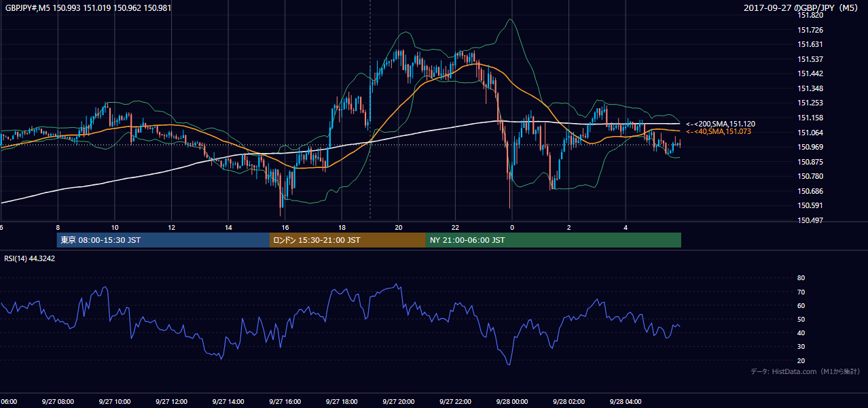This screenshot has height=408, width=868.
Task: Click the bottom time label 9/27 14:00
Action: tap(228, 401)
